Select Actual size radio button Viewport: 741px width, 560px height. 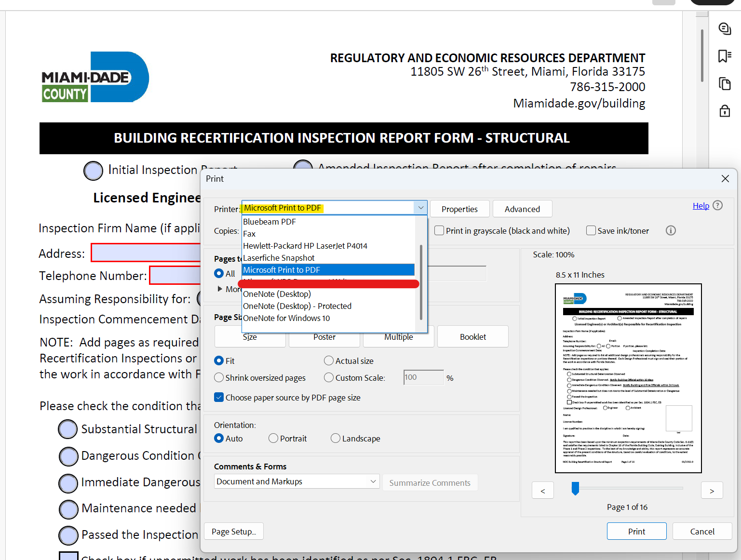coord(329,360)
